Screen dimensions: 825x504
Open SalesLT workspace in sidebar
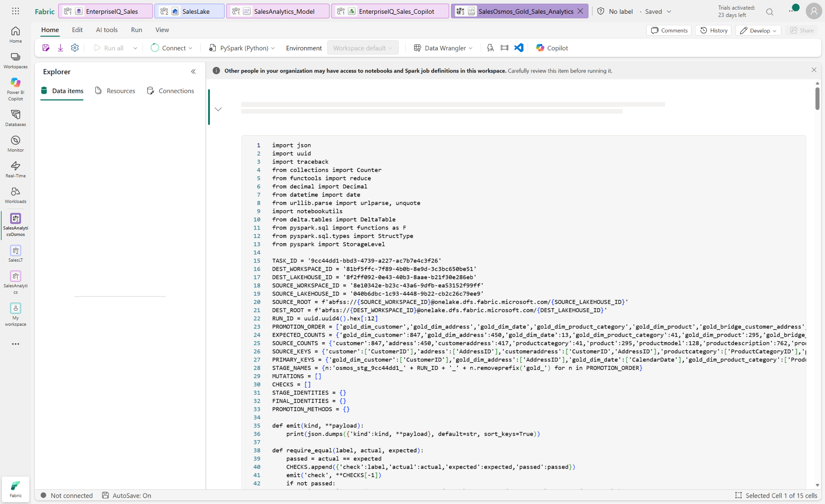pyautogui.click(x=16, y=254)
